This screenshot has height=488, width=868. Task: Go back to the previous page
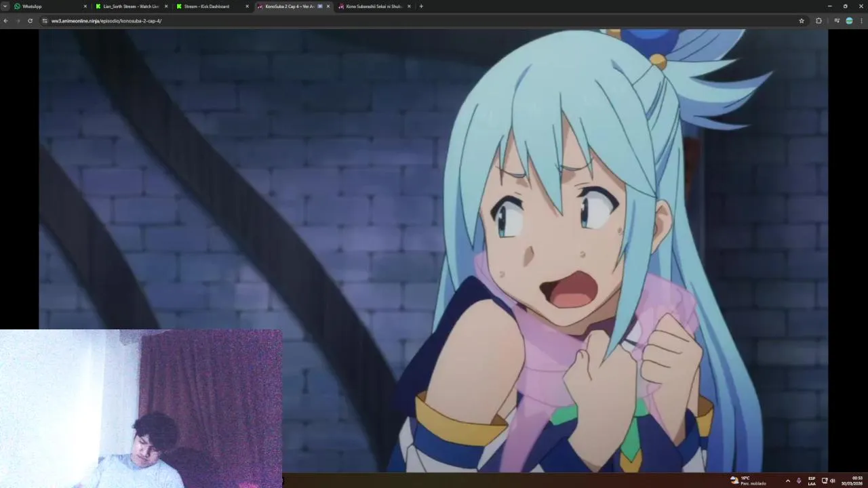pyautogui.click(x=5, y=21)
